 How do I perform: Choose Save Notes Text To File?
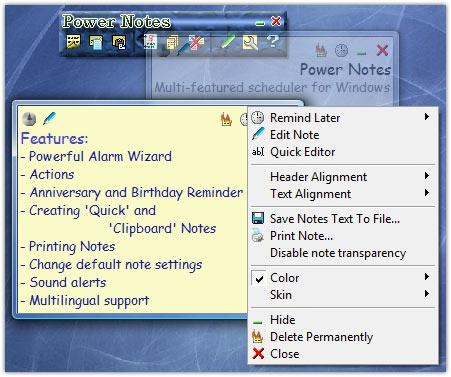coord(343,219)
